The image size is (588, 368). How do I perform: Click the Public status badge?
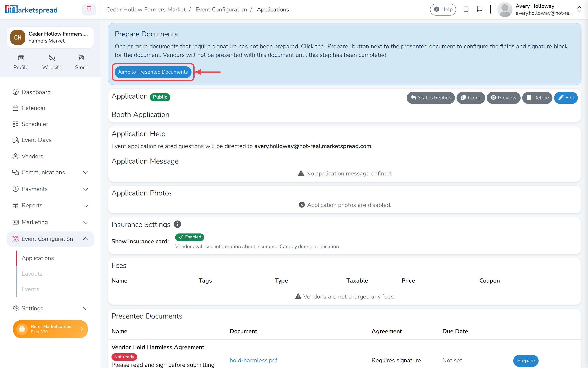[160, 97]
